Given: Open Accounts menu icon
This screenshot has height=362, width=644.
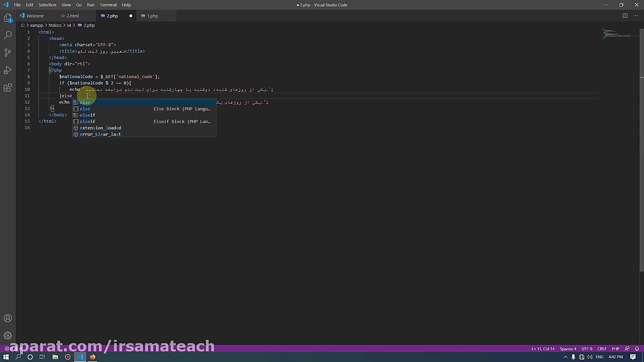Looking at the screenshot, I should pyautogui.click(x=8, y=318).
